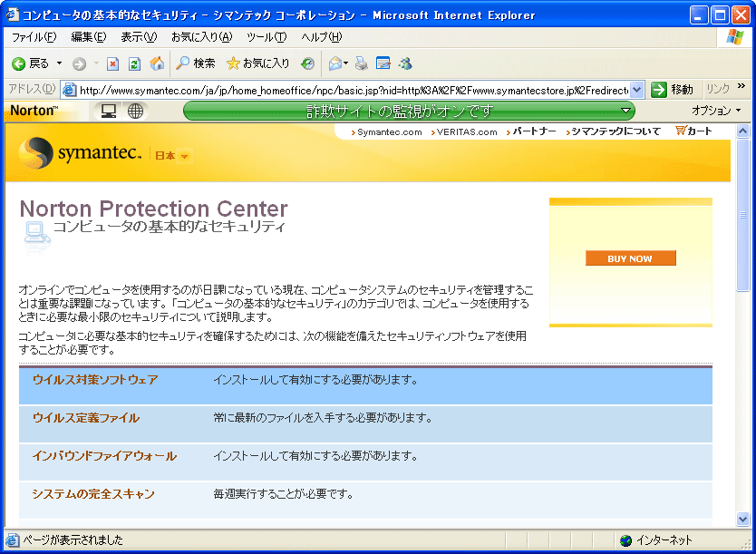
Task: Open the ウイルス定義ファイル link
Action: (x=86, y=418)
